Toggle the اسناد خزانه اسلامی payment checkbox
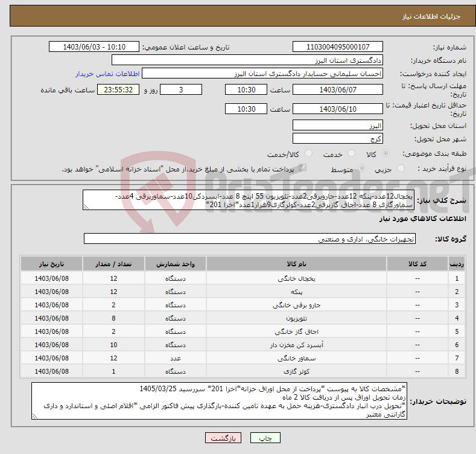Image resolution: width=476 pixels, height=454 pixels. pyautogui.click(x=302, y=168)
